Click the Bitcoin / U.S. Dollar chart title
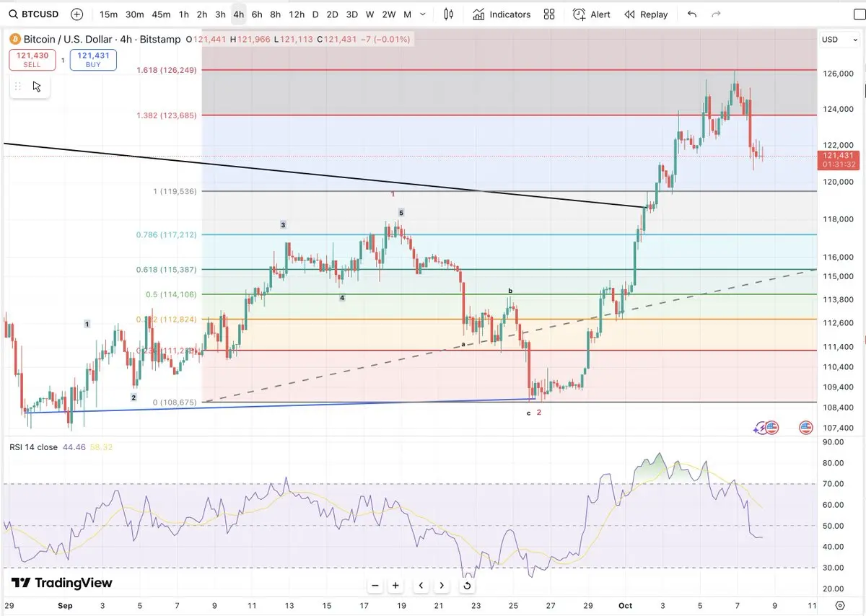Screen dimensions: 866x616 pyautogui.click(x=102, y=40)
